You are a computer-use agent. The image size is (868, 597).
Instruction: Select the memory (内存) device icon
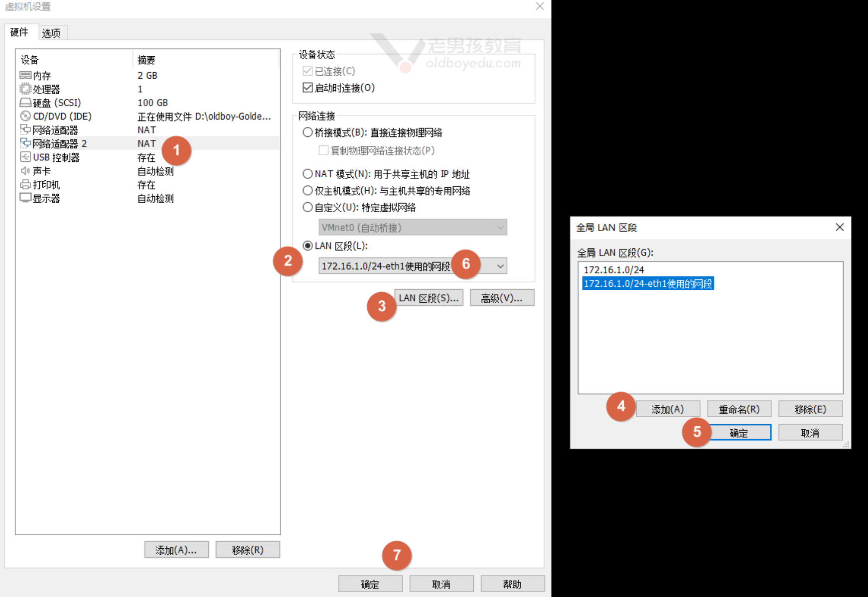(25, 75)
